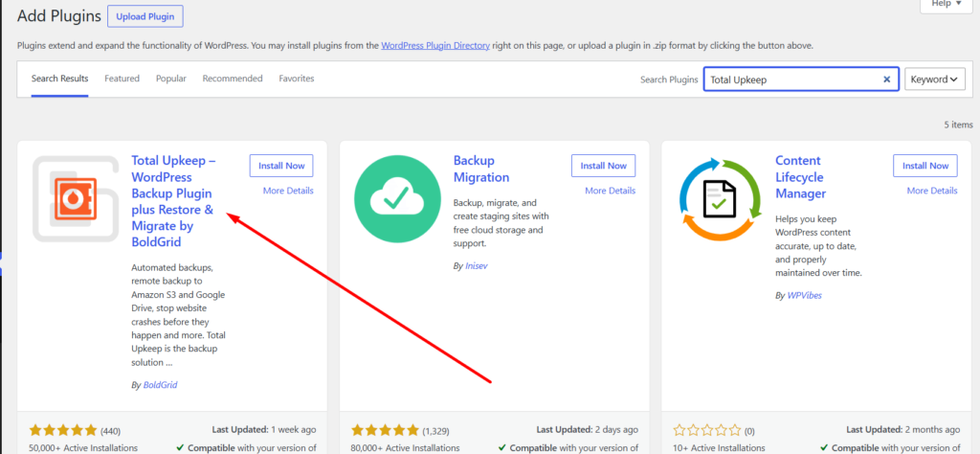Click '50,000+ Active Installations' text
The image size is (980, 454).
click(83, 447)
